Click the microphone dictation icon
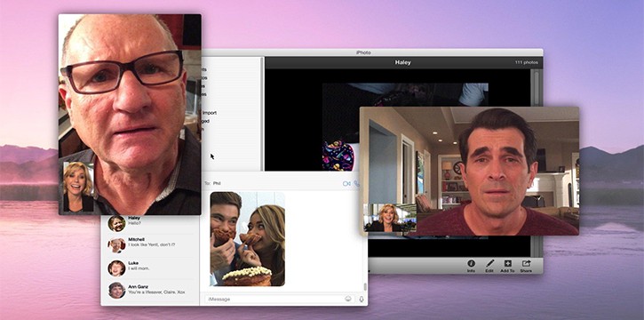Image resolution: width=644 pixels, height=320 pixels. click(362, 299)
